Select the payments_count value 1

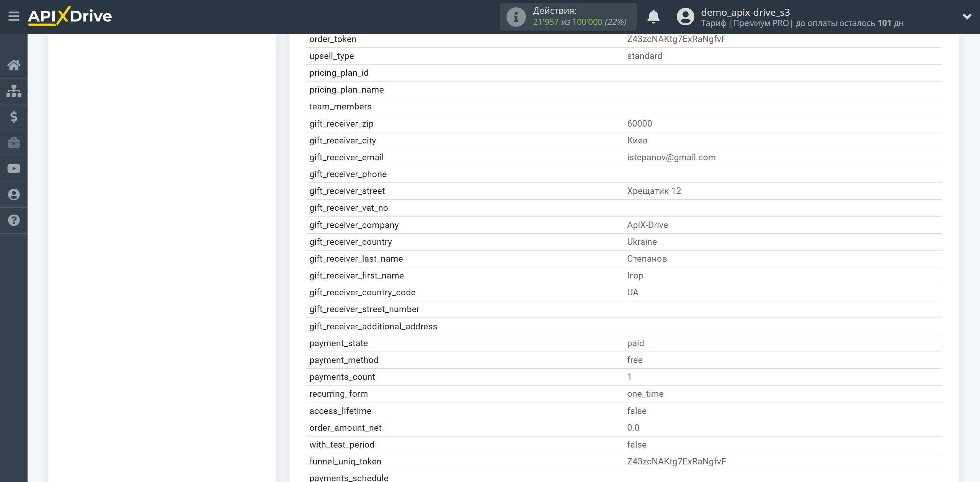tap(629, 377)
